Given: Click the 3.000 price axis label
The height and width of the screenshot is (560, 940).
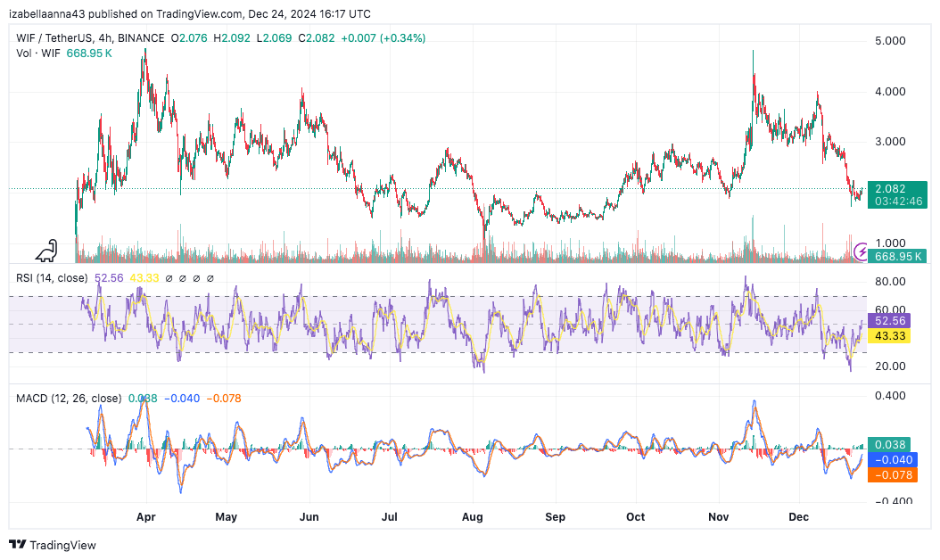Looking at the screenshot, I should point(890,142).
